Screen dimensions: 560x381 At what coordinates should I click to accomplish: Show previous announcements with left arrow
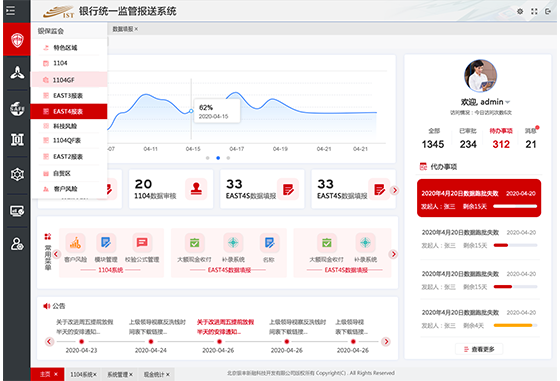[49, 341]
